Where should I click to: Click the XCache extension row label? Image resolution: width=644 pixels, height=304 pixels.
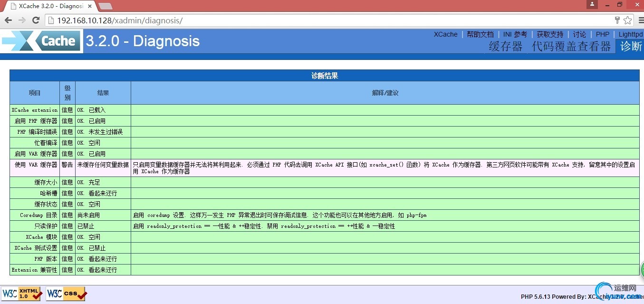tap(35, 110)
